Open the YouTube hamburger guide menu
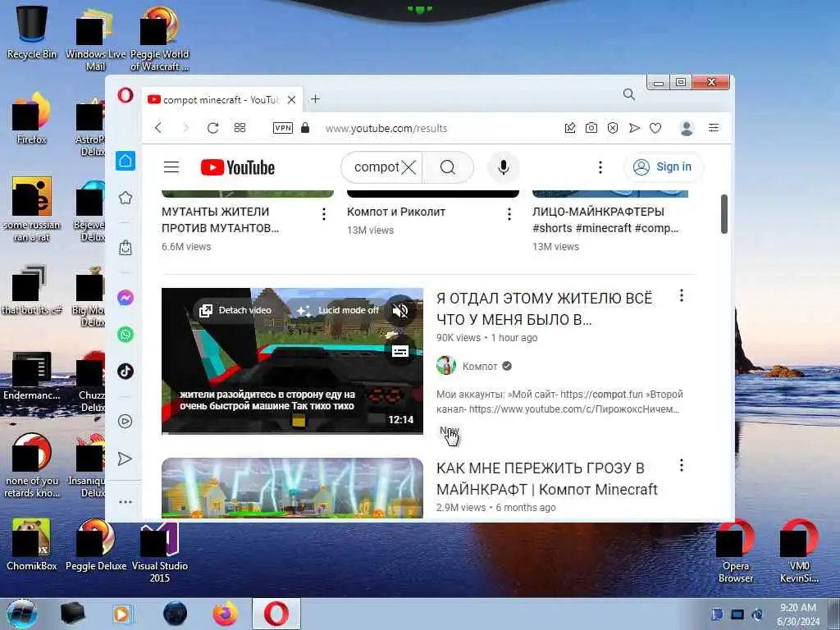840x630 pixels. 171,167
